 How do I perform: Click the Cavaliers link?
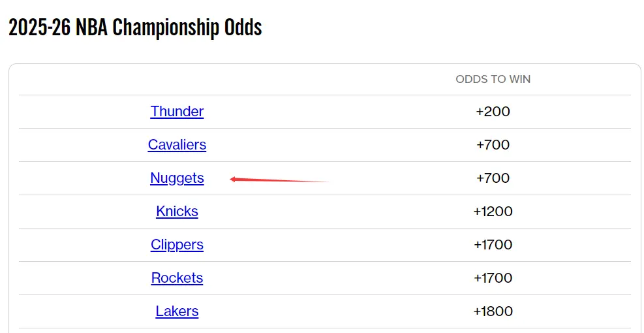tap(177, 145)
